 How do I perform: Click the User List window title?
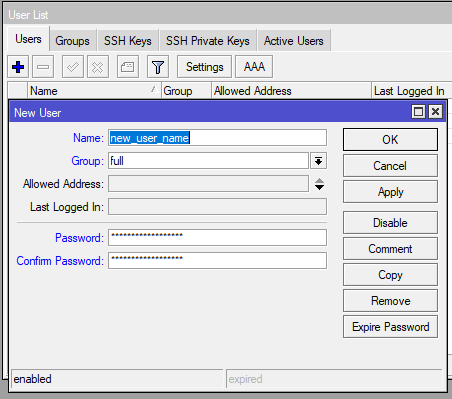(x=28, y=15)
